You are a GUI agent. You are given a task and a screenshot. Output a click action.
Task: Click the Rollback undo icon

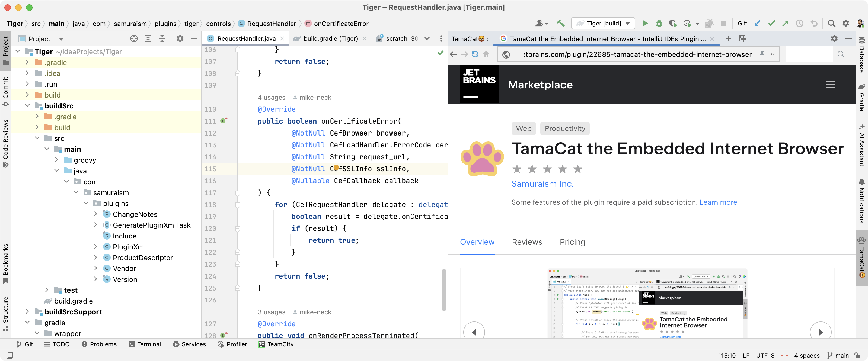point(814,23)
